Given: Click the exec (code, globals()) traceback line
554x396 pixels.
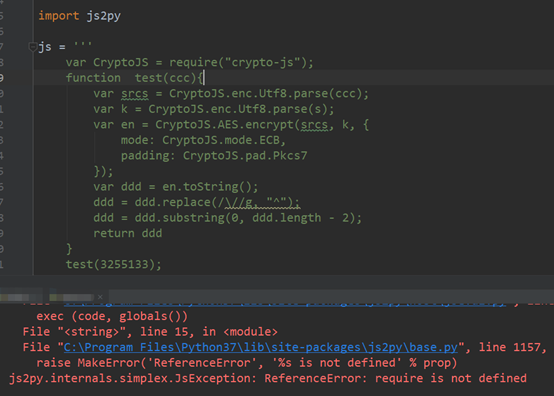Looking at the screenshot, I should point(112,316).
